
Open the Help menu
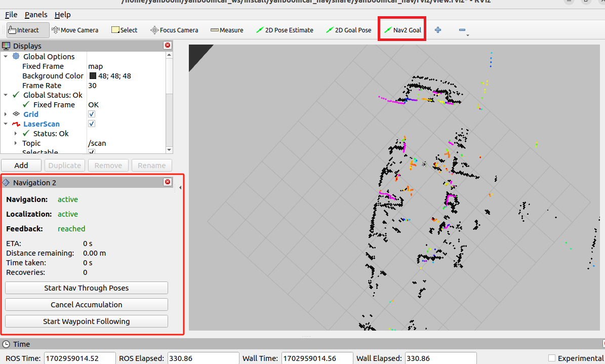(x=62, y=15)
